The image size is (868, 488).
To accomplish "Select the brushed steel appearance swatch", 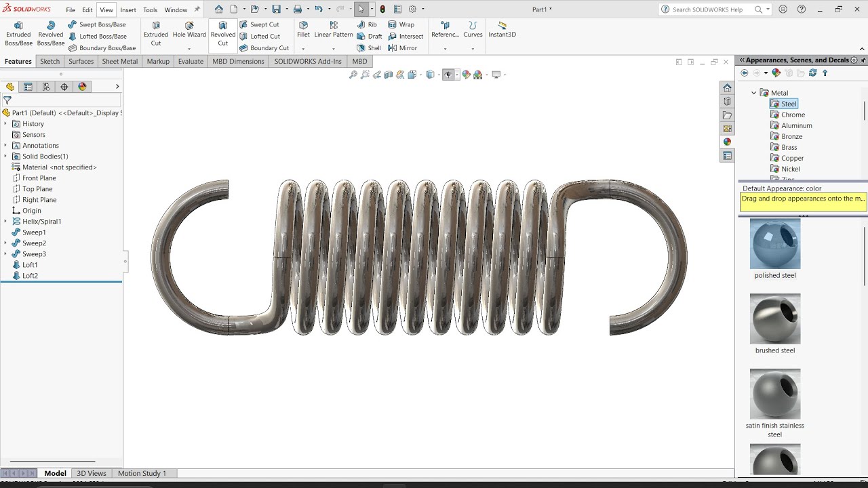I will (775, 319).
